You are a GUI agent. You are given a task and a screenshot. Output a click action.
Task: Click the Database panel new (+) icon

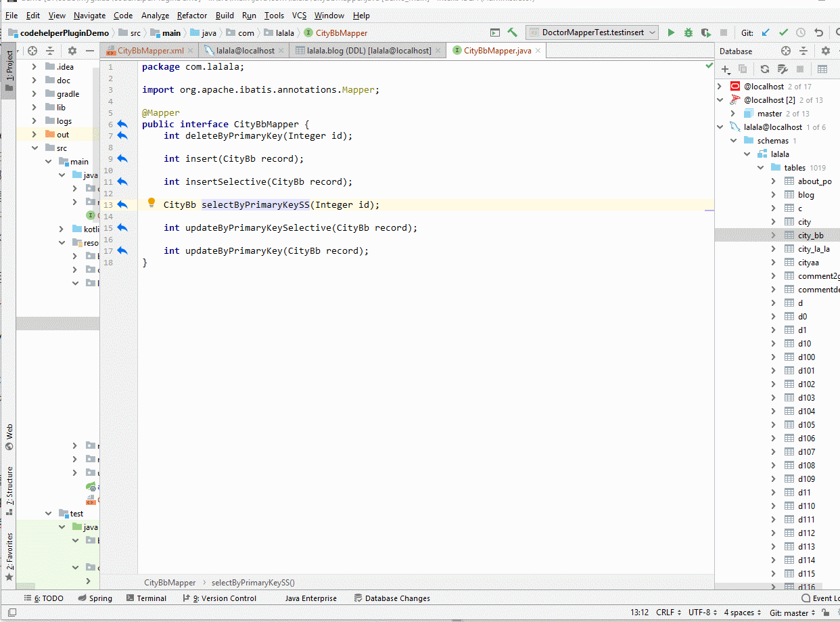point(725,69)
